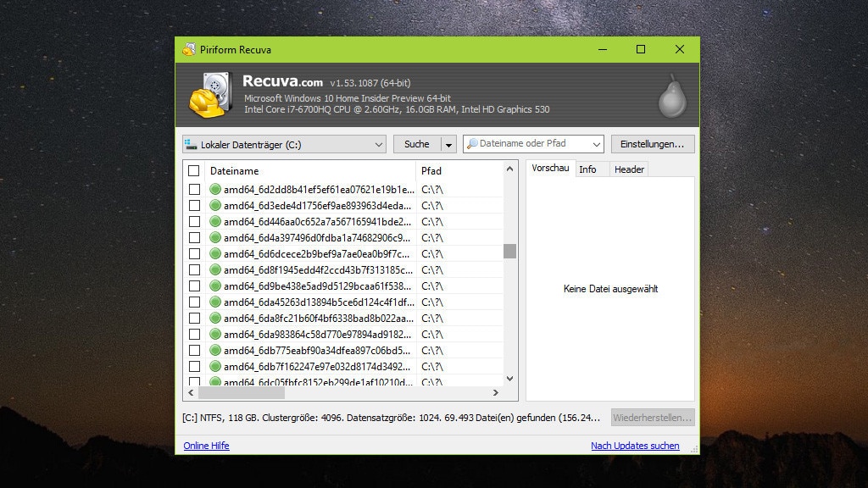The height and width of the screenshot is (488, 868).
Task: Enable the checkbox for file amd64_6d4a3974
Action: (194, 237)
